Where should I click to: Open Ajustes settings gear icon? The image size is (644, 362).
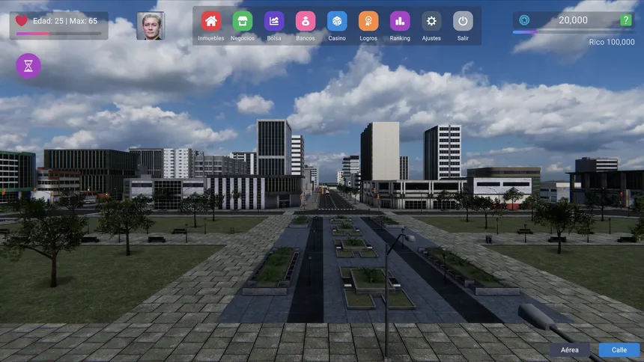pyautogui.click(x=431, y=21)
